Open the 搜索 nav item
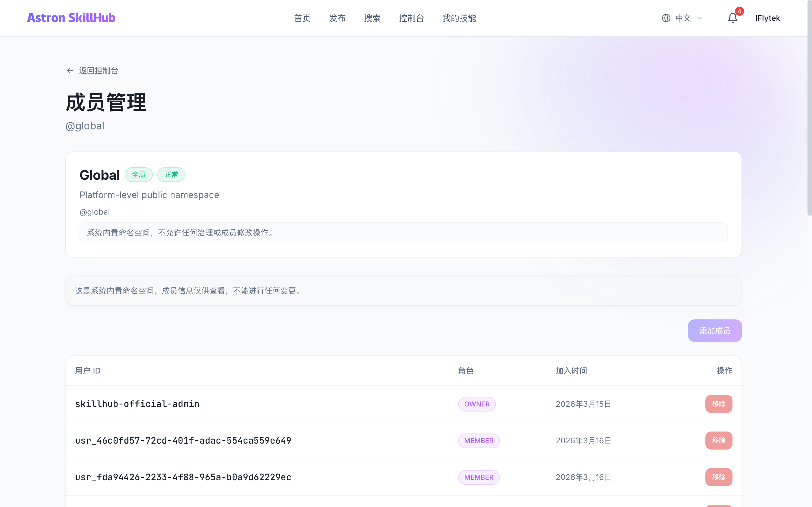The width and height of the screenshot is (812, 507). point(372,18)
